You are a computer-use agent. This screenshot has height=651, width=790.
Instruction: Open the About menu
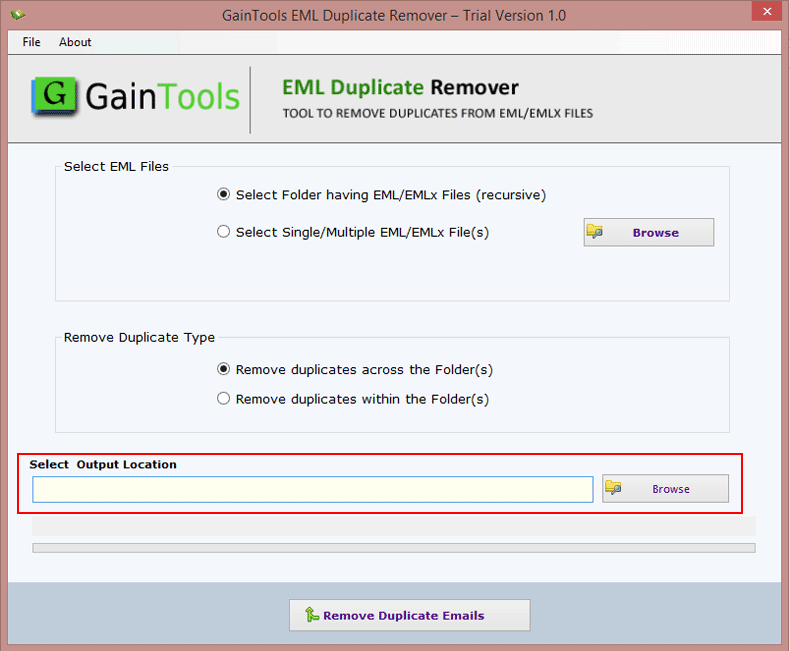(75, 42)
